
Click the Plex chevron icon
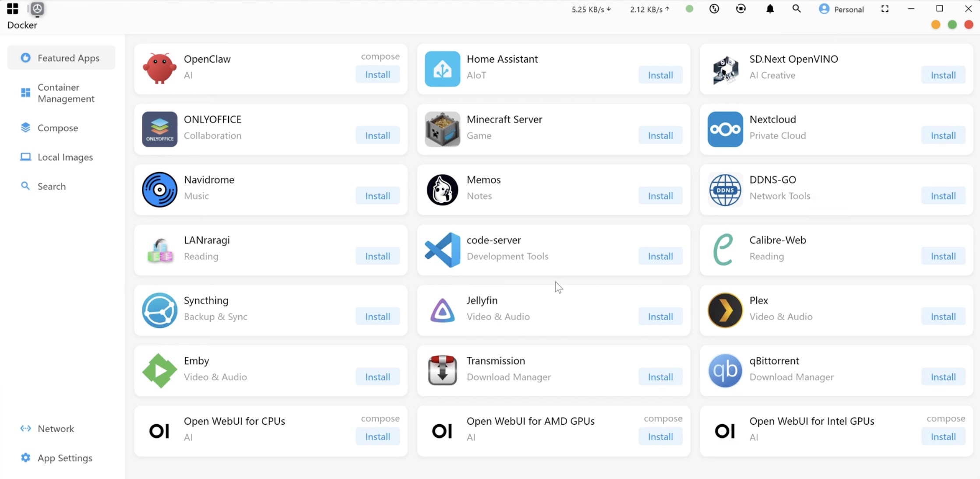(x=725, y=310)
